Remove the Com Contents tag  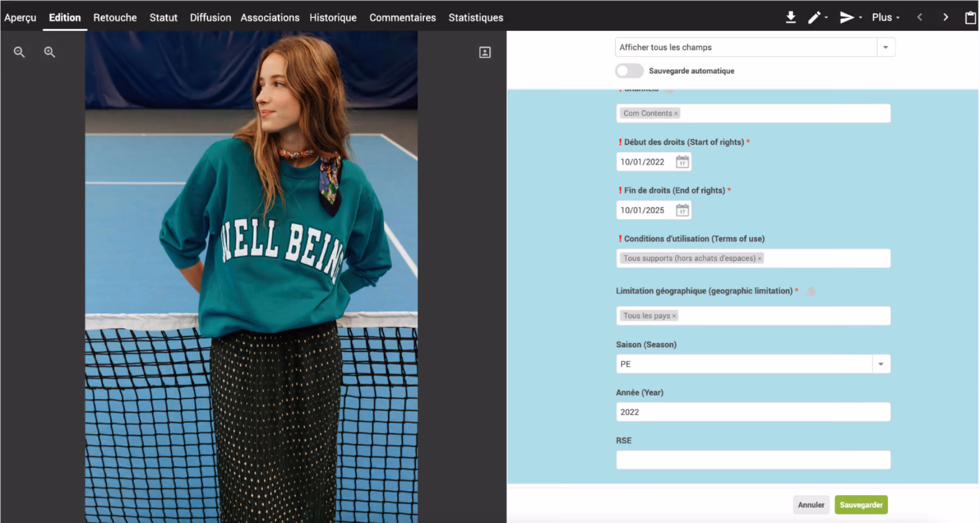[x=676, y=113]
